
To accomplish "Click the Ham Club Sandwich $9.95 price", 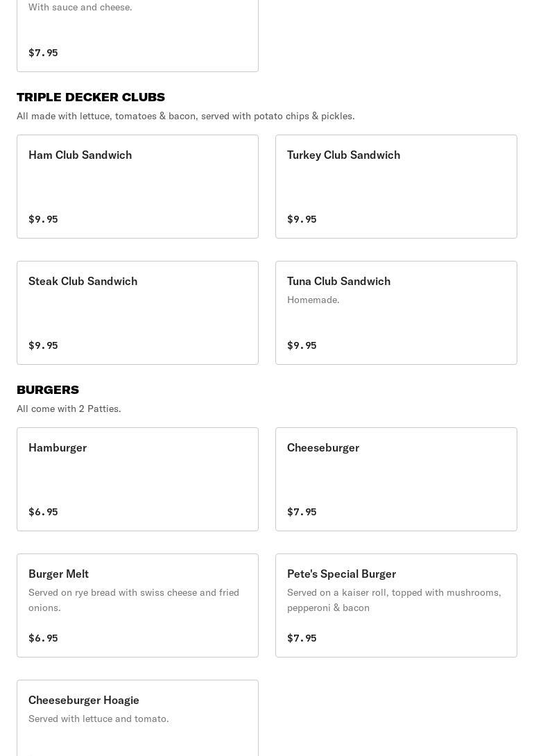I will coord(43,219).
